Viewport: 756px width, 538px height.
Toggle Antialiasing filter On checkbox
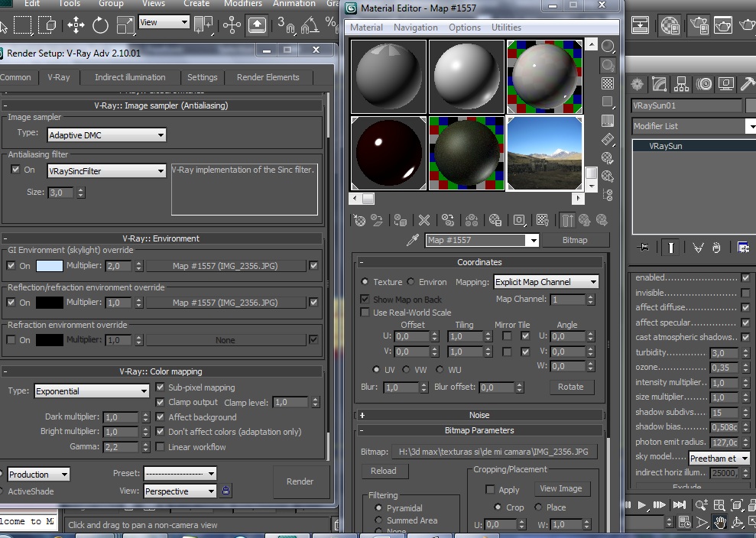(x=15, y=169)
